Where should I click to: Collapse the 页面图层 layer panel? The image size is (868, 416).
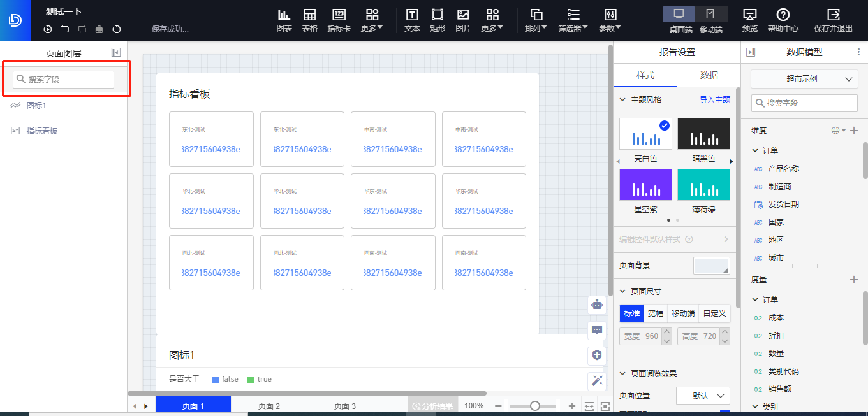pyautogui.click(x=115, y=53)
